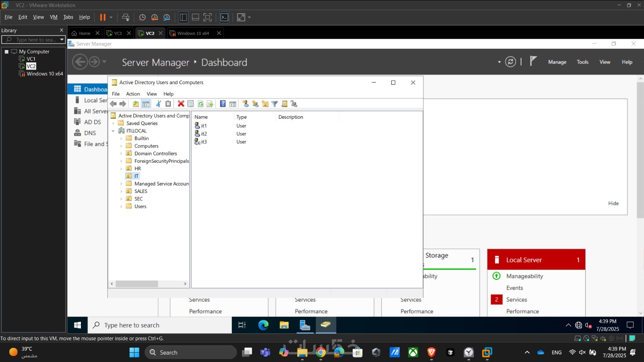
Task: Open Server Manager from the VM taskbar
Action: pyautogui.click(x=305, y=325)
